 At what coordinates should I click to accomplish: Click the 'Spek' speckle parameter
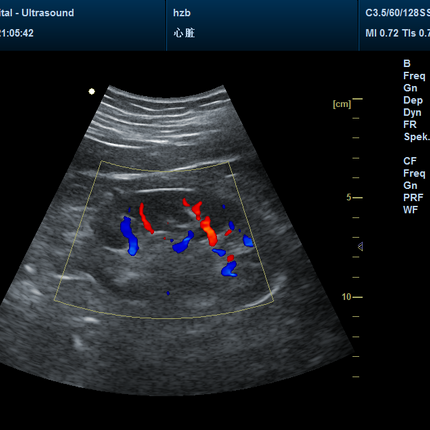pos(416,137)
